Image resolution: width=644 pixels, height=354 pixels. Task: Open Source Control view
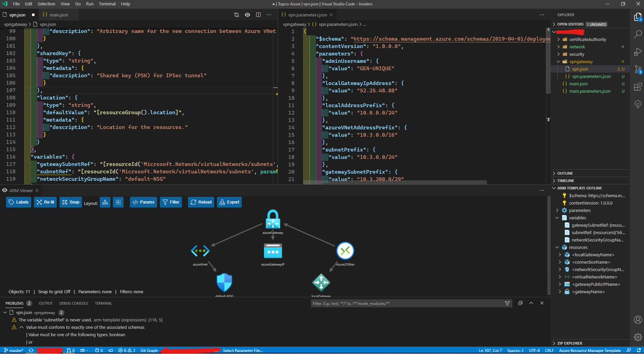coord(638,69)
